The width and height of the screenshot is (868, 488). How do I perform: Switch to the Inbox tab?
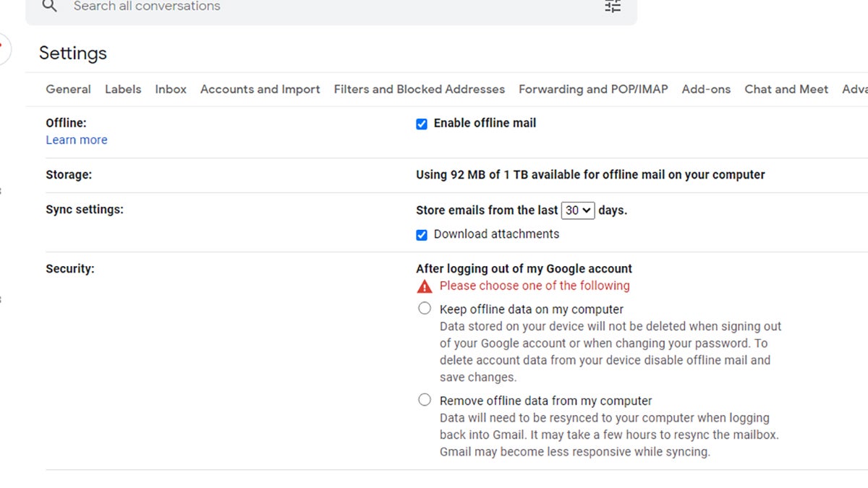point(171,89)
